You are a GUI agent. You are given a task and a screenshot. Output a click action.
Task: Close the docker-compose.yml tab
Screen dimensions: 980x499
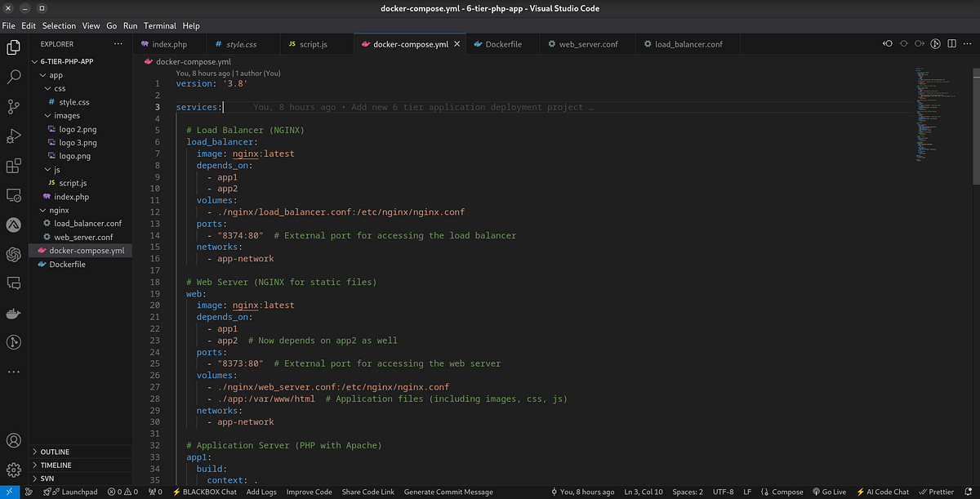point(457,43)
